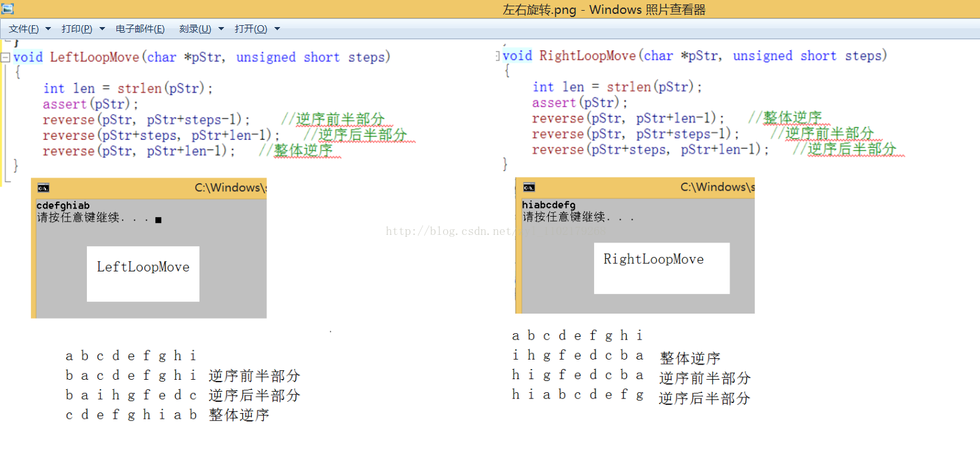This screenshot has width=980, height=449.
Task: Click the row c d e f g h i a b
Action: [x=131, y=415]
